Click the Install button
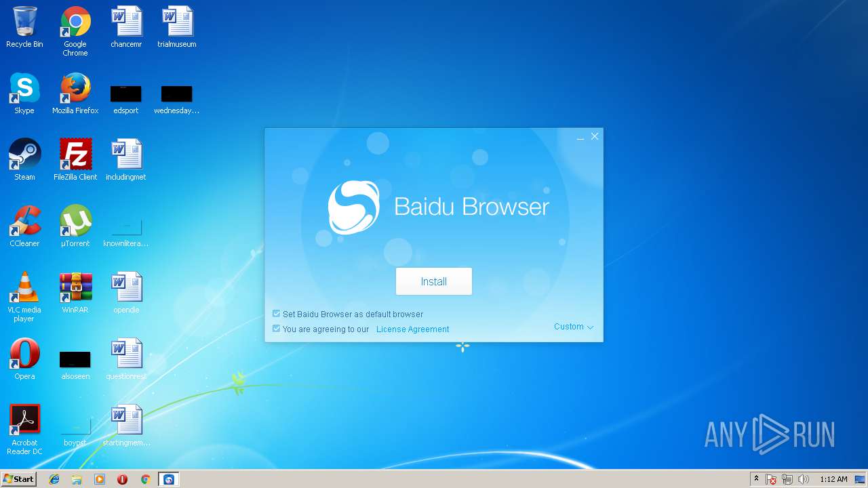This screenshot has width=868, height=488. pyautogui.click(x=433, y=281)
